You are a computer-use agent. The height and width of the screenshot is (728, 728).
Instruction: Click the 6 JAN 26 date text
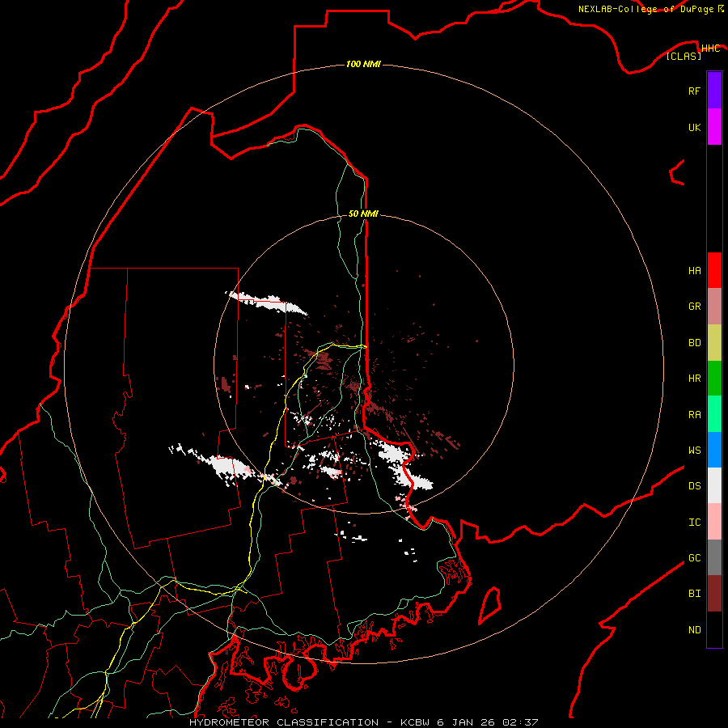[467, 722]
